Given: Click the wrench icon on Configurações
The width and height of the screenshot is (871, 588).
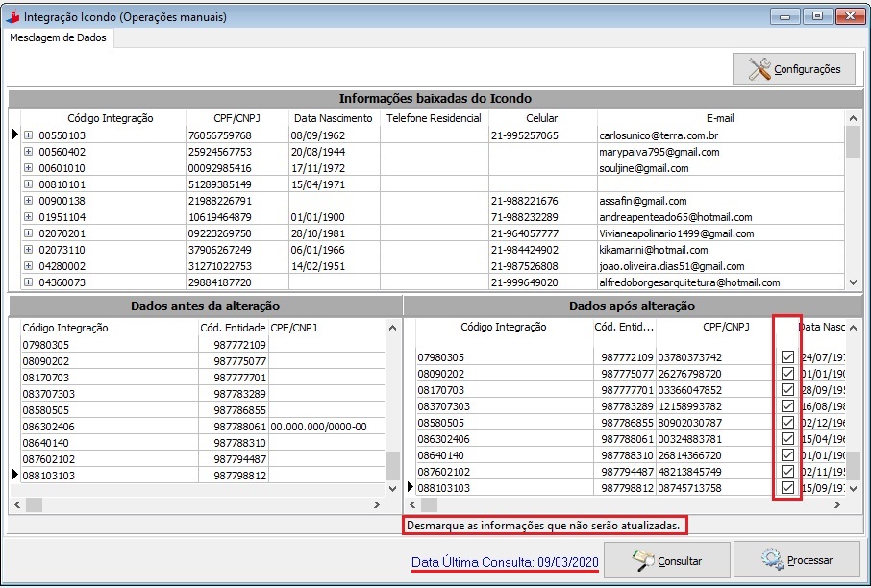Looking at the screenshot, I should (x=759, y=68).
